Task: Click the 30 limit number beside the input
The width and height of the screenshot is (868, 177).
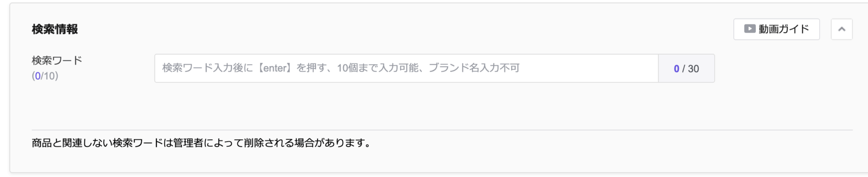Action: pos(693,68)
